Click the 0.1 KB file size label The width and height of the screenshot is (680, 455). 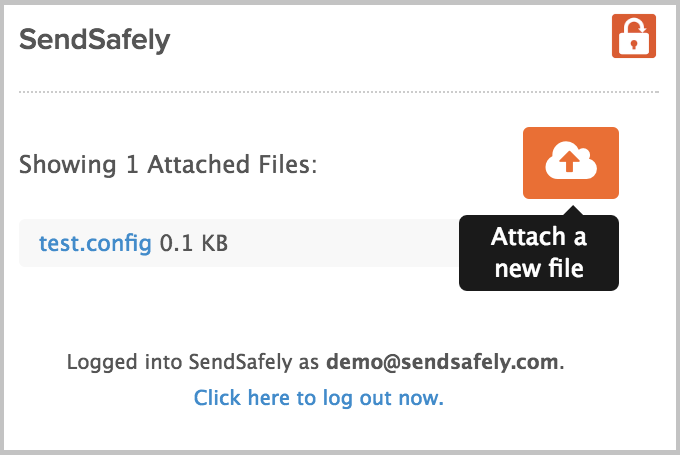coord(194,243)
